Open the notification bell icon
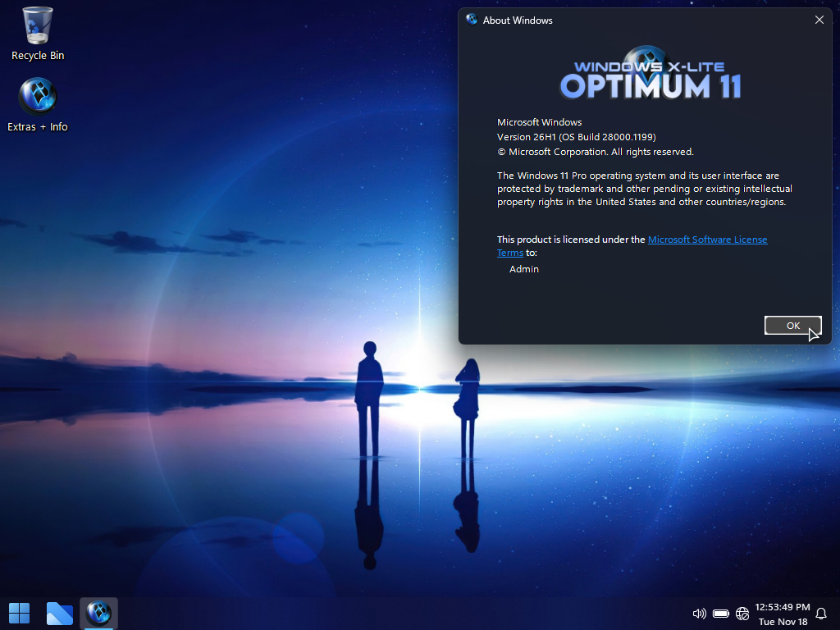This screenshot has width=840, height=630. [820, 614]
